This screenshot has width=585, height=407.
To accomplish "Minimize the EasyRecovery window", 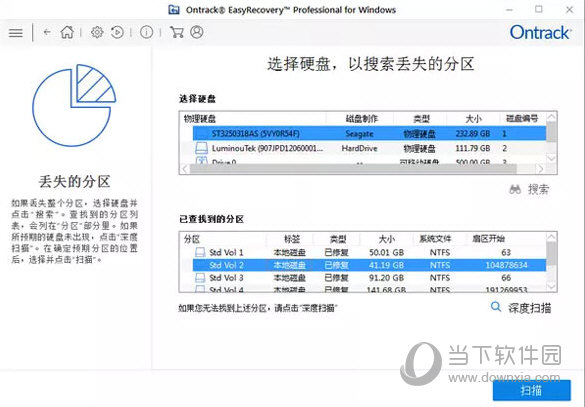I will coord(509,10).
